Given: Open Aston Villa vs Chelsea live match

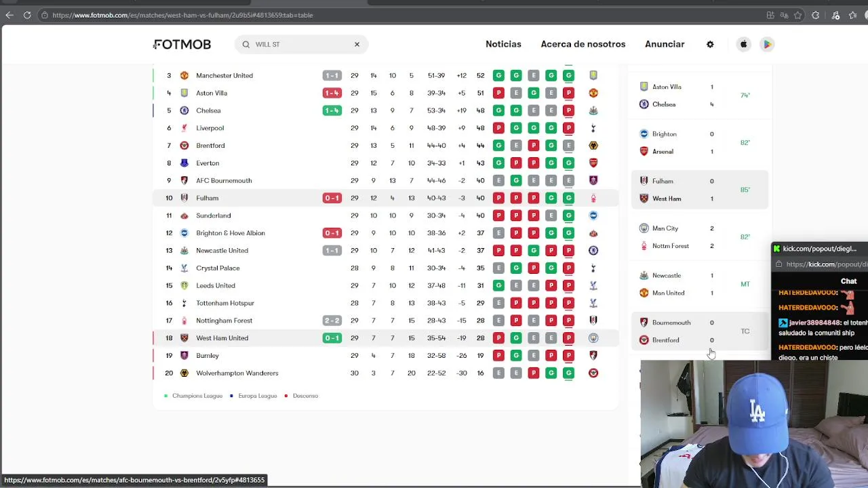Looking at the screenshot, I should pyautogui.click(x=701, y=96).
